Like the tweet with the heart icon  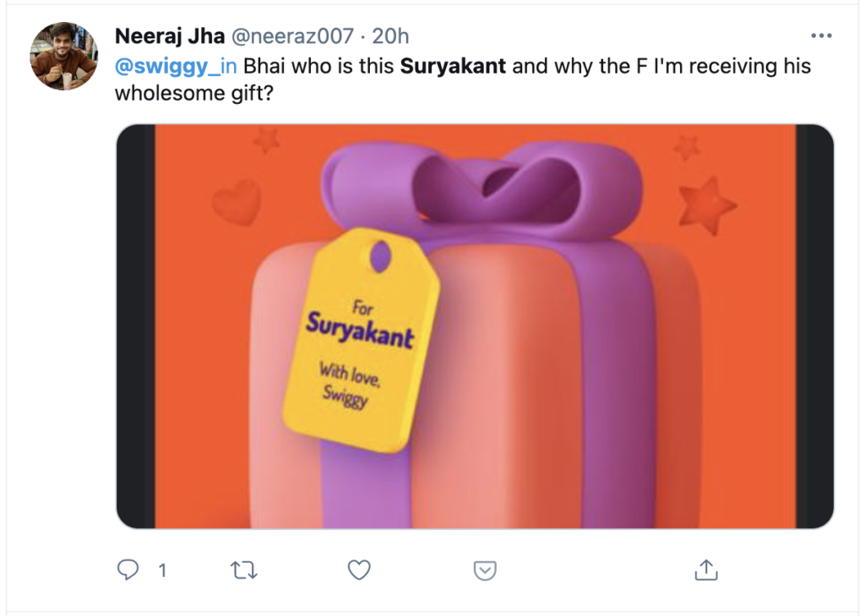(360, 571)
